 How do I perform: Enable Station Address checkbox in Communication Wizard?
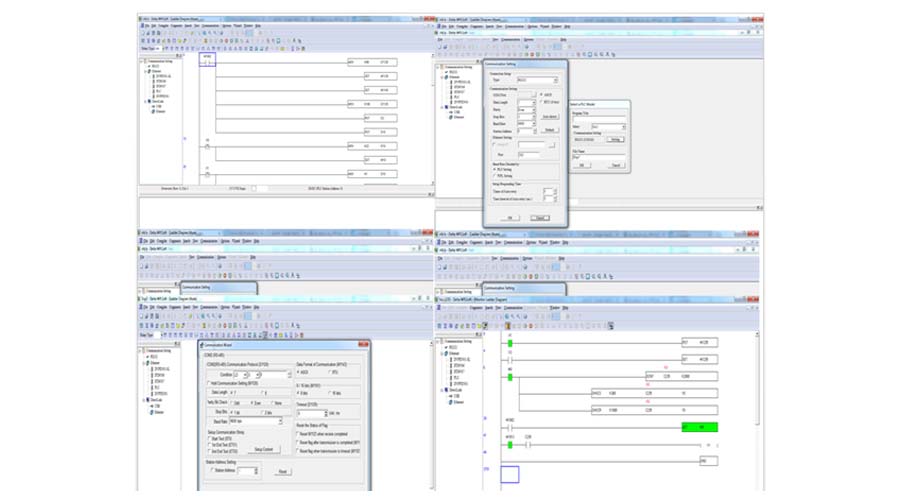tap(212, 470)
